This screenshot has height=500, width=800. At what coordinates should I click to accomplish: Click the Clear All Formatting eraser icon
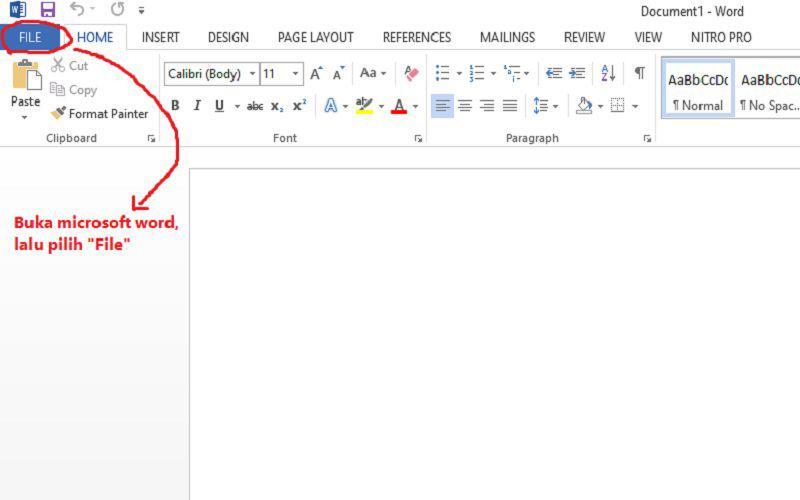click(411, 73)
